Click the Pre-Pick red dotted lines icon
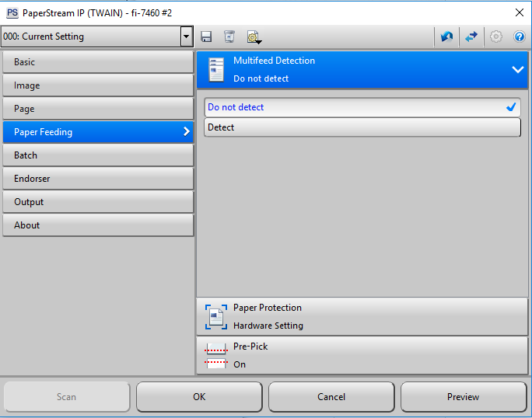 (x=215, y=355)
